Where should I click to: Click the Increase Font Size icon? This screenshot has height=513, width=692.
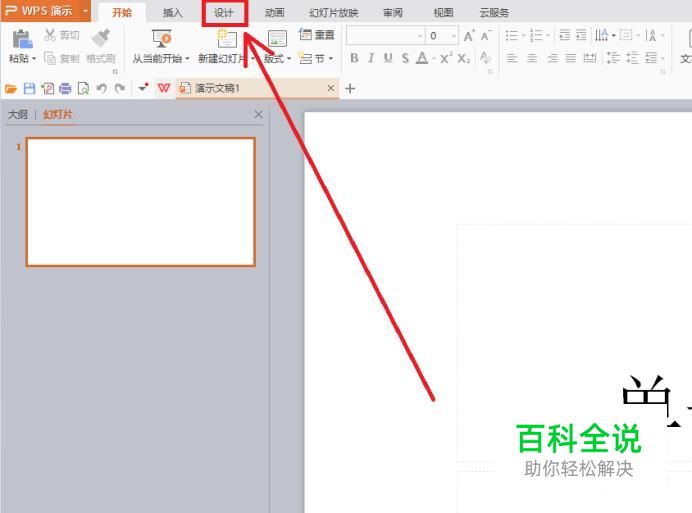[x=469, y=35]
